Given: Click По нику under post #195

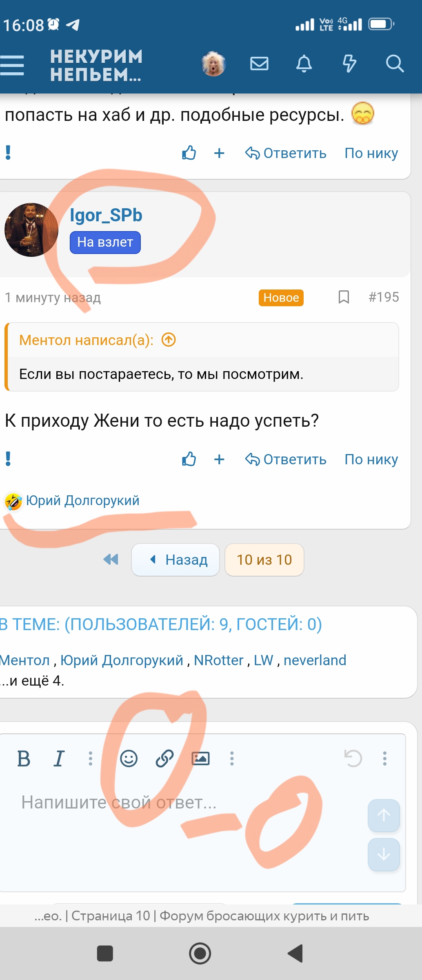Looking at the screenshot, I should pyautogui.click(x=371, y=459).
